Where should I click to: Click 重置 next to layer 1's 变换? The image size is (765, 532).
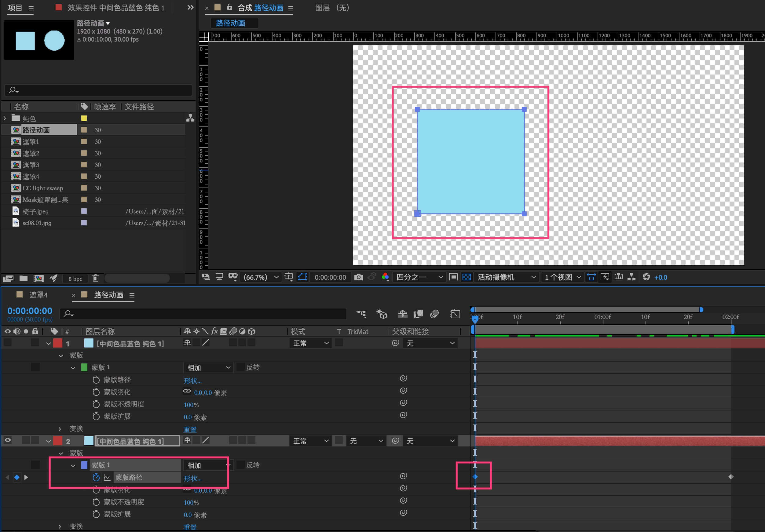190,429
